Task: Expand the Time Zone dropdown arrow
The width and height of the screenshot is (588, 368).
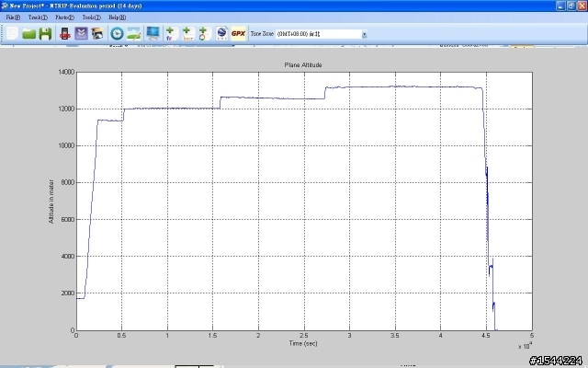Action: 364,34
